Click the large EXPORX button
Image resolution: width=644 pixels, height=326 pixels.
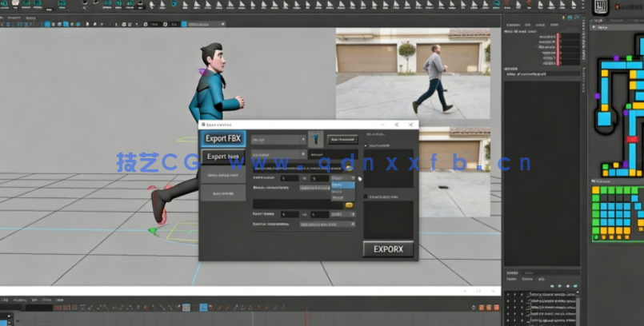point(388,248)
